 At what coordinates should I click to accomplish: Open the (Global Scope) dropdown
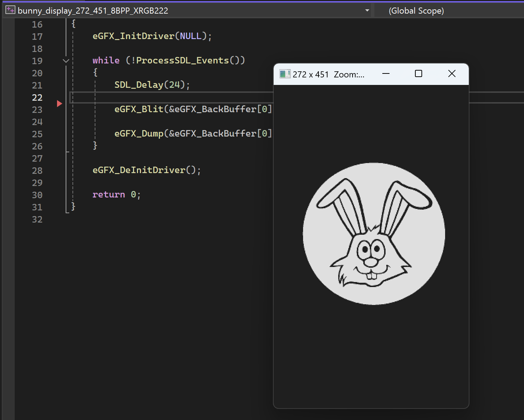click(416, 11)
